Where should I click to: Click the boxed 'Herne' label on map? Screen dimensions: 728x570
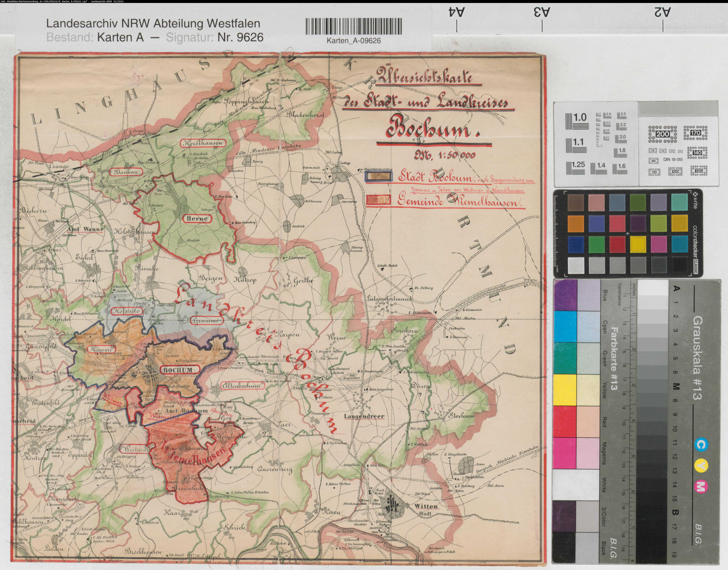(197, 219)
